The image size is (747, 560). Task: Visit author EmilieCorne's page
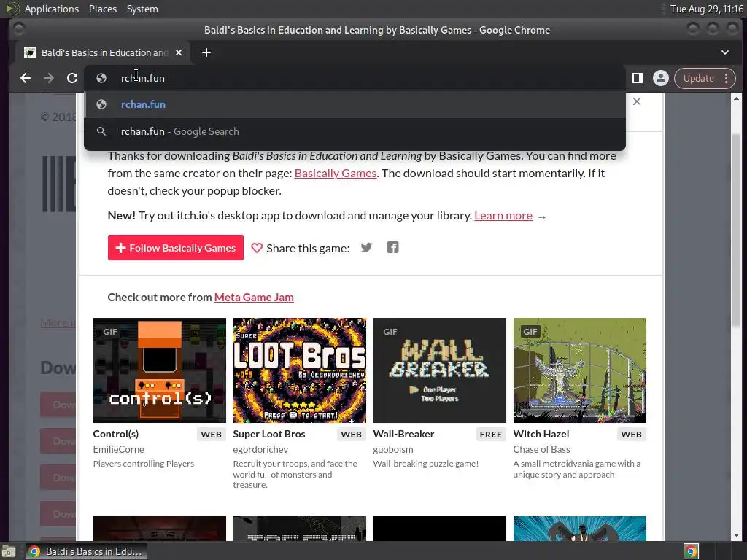pos(118,449)
